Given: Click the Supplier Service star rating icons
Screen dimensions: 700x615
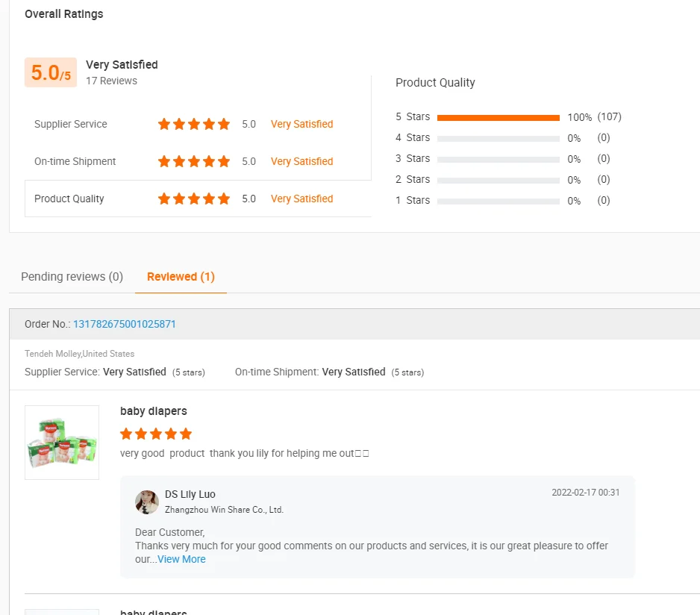Looking at the screenshot, I should [x=193, y=124].
